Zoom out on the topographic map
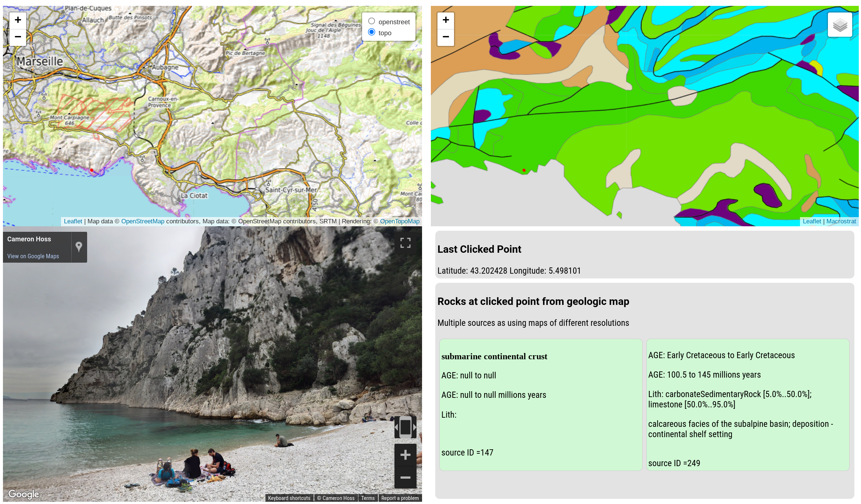 18,37
